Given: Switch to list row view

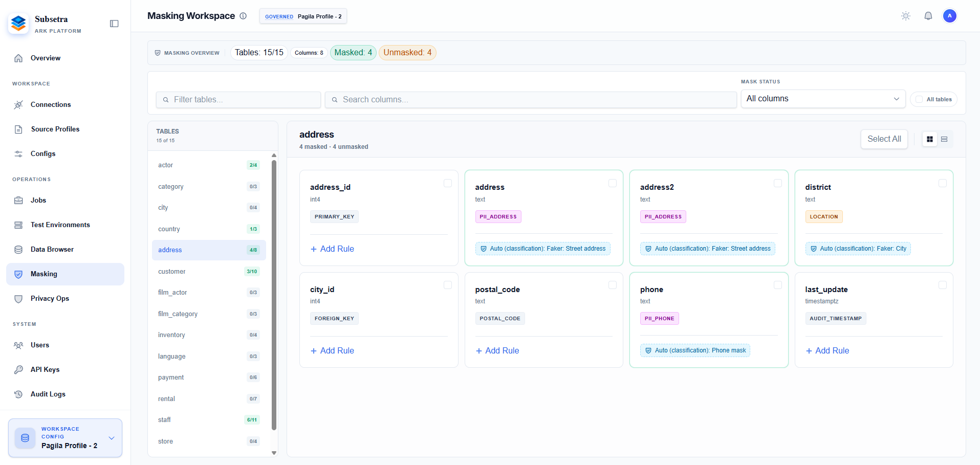Looking at the screenshot, I should point(944,139).
